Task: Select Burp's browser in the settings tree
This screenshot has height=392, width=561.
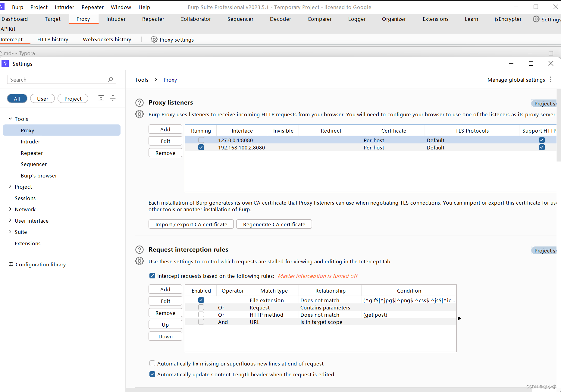Action: [39, 176]
